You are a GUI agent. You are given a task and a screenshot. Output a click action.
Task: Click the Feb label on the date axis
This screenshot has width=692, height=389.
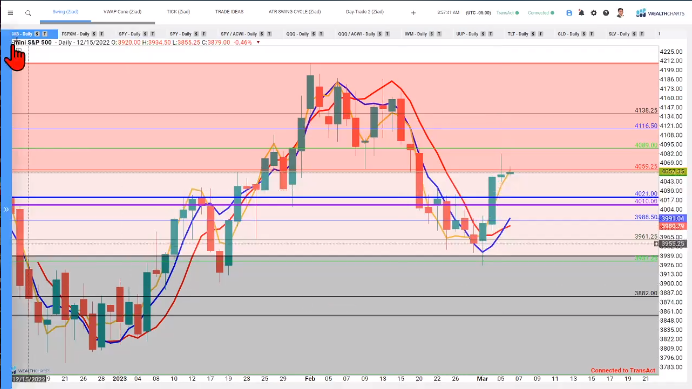pyautogui.click(x=310, y=379)
